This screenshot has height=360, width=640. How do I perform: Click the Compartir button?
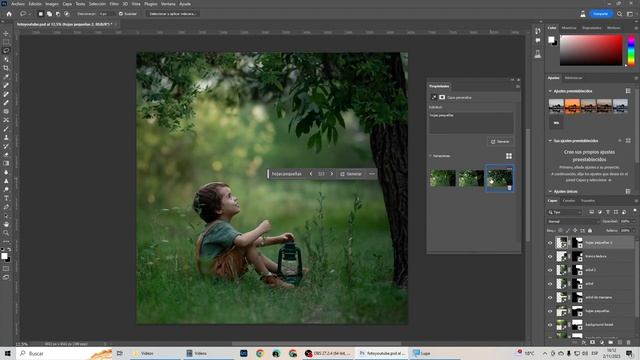[x=600, y=14]
